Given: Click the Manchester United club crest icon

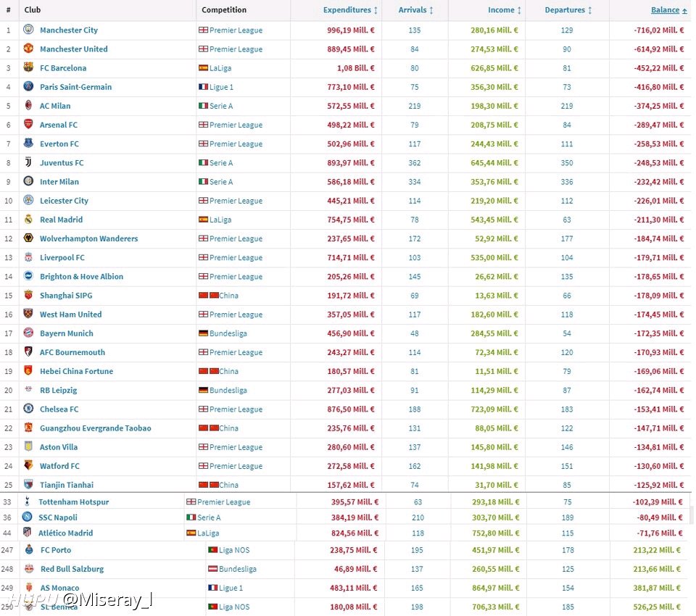Looking at the screenshot, I should 28,48.
